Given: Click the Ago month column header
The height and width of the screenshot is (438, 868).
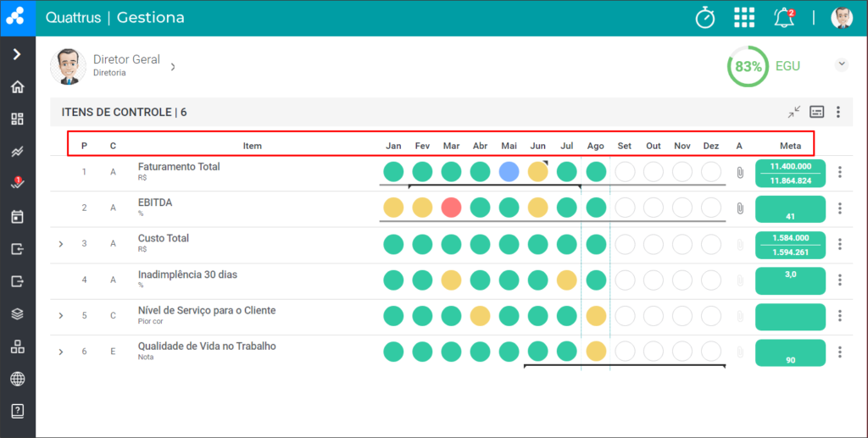Looking at the screenshot, I should point(596,146).
